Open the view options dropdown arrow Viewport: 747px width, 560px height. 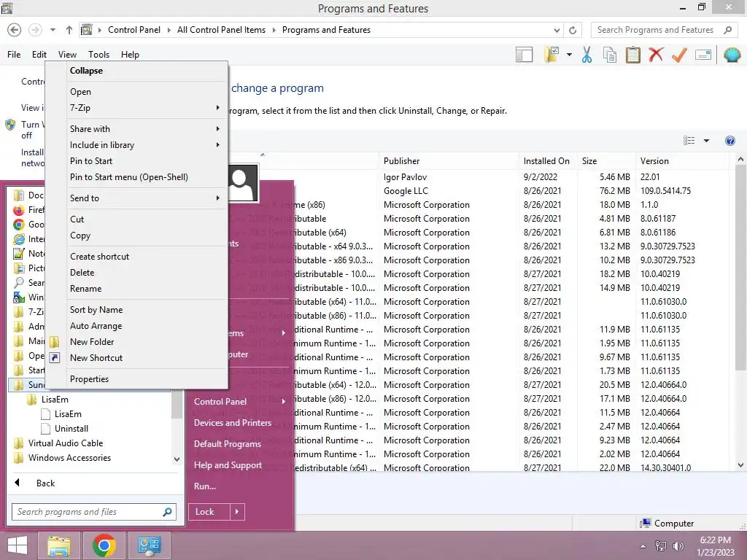coord(706,141)
